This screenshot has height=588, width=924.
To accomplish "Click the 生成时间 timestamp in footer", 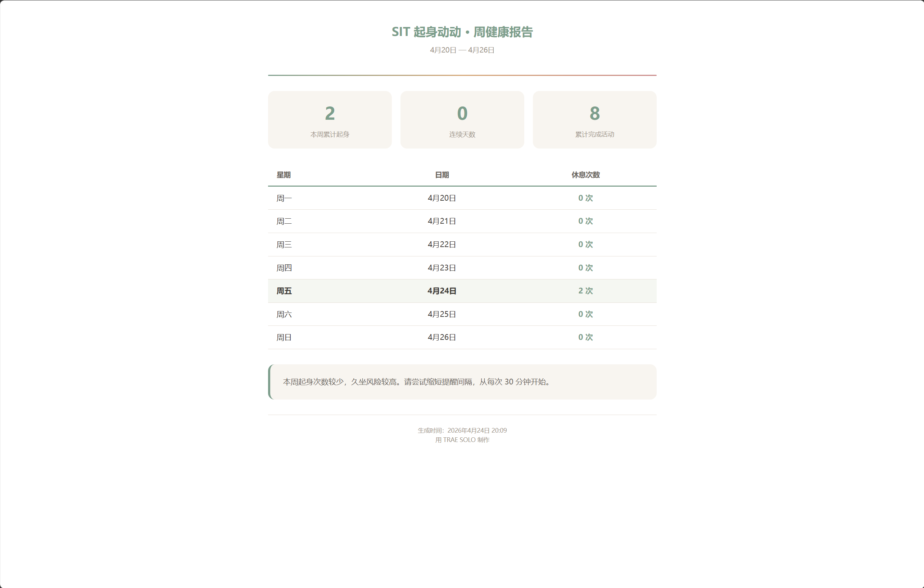I will click(462, 430).
